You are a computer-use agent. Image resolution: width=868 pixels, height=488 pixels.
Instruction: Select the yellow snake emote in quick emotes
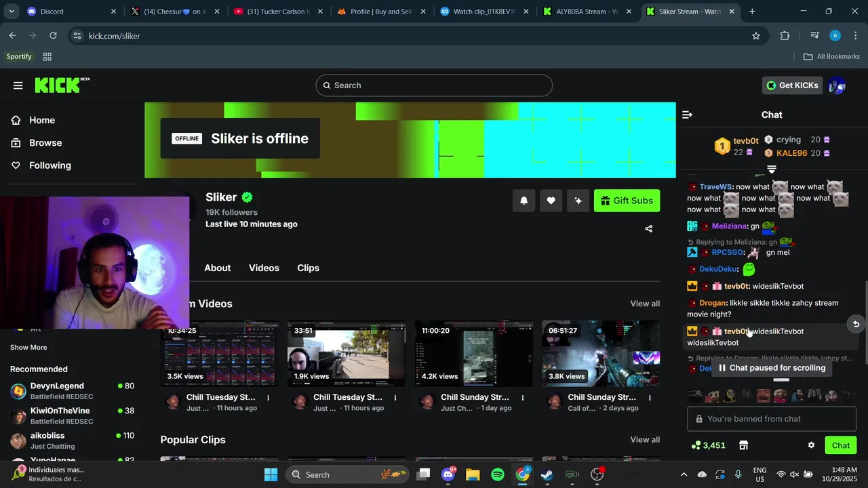click(x=730, y=395)
